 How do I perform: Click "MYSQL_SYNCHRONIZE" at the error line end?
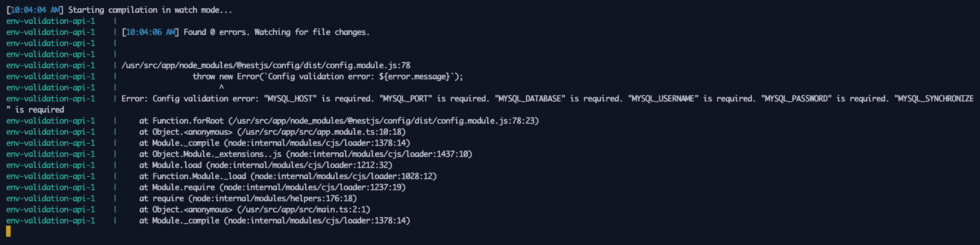click(x=934, y=99)
